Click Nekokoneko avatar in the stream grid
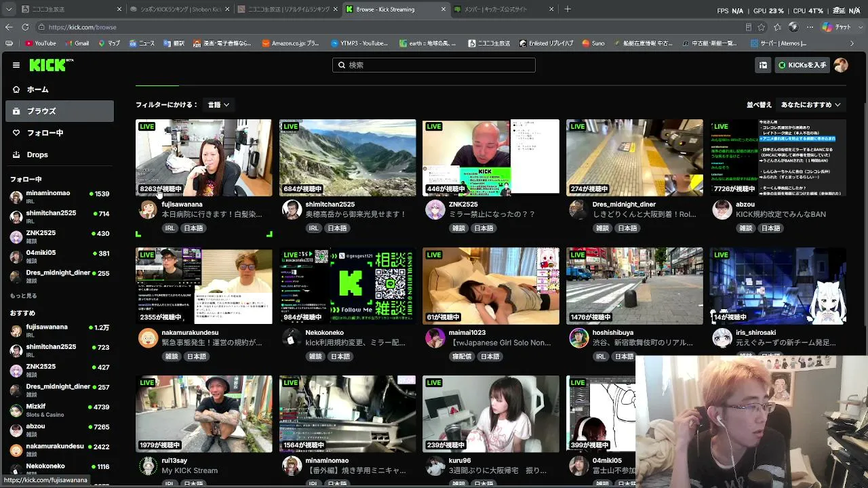 click(x=292, y=338)
